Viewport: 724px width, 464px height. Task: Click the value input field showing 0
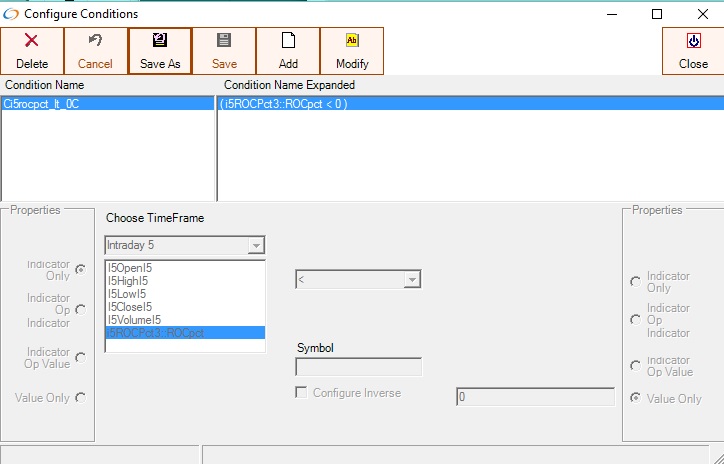pos(534,397)
